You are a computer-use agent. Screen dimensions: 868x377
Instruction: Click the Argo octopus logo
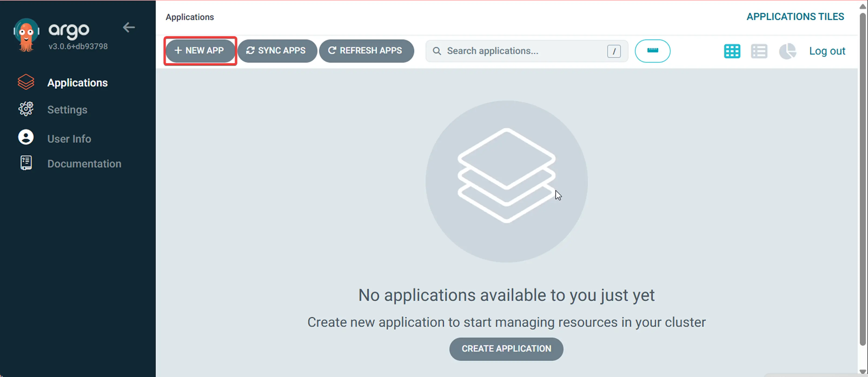point(26,33)
